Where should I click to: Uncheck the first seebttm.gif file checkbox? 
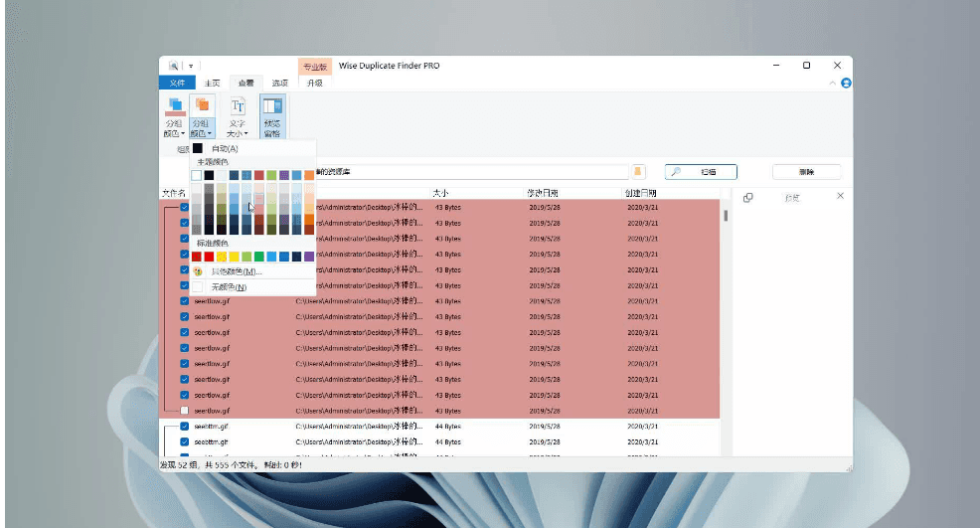click(x=184, y=426)
